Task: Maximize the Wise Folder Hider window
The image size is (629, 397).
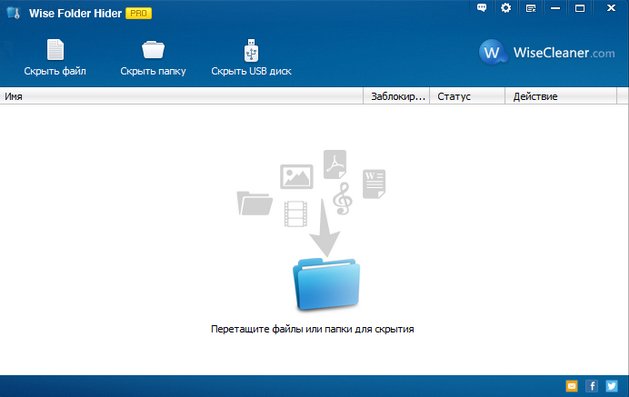Action: click(580, 8)
